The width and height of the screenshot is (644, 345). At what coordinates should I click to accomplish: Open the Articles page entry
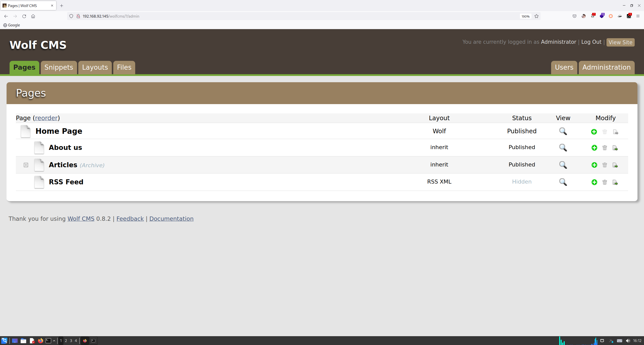click(63, 165)
